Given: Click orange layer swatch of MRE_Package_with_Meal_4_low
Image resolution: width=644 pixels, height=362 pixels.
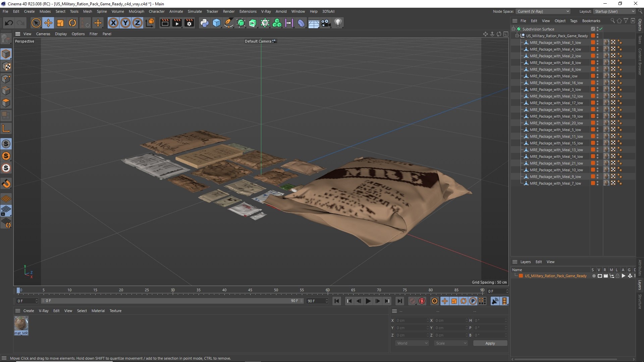Looking at the screenshot, I should tap(593, 49).
